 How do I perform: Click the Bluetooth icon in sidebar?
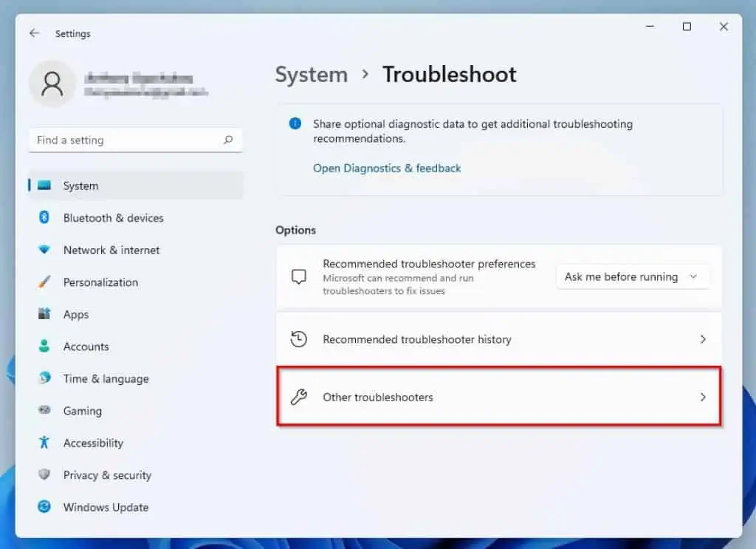click(x=44, y=217)
